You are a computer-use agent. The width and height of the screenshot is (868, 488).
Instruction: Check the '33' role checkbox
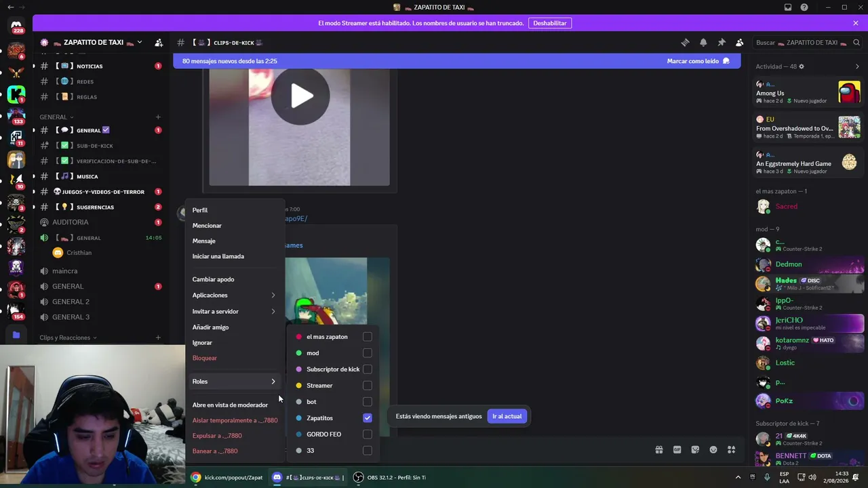pos(368,451)
